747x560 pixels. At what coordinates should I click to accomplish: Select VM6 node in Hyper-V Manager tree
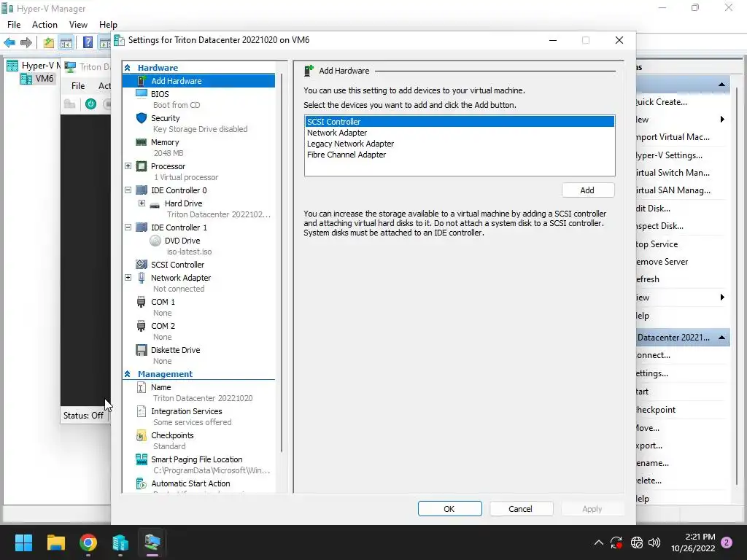[x=37, y=78]
